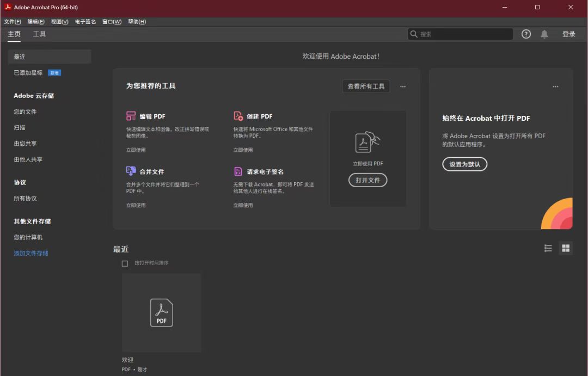The height and width of the screenshot is (376, 588).
Task: Click the Adobe Acrobat logo in title bar
Action: pyautogui.click(x=8, y=7)
